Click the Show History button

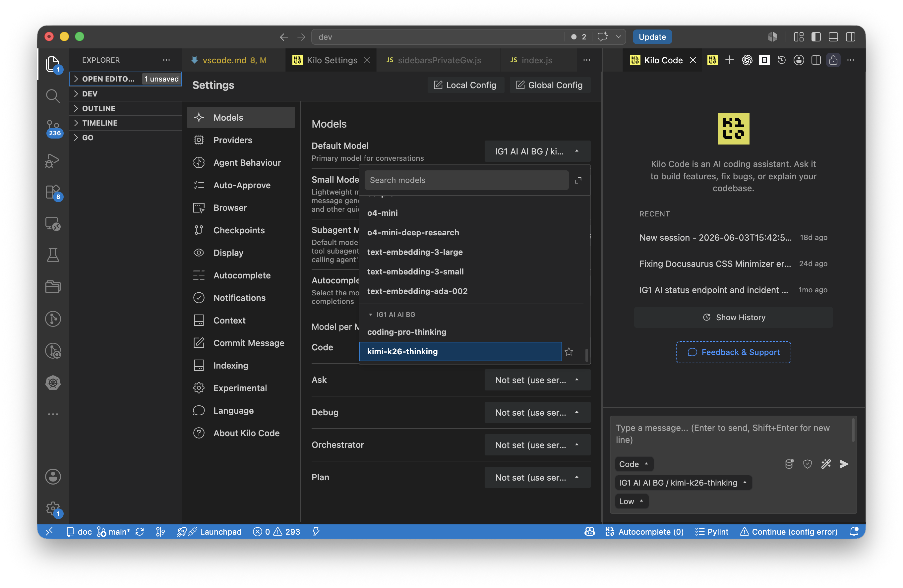tap(733, 318)
